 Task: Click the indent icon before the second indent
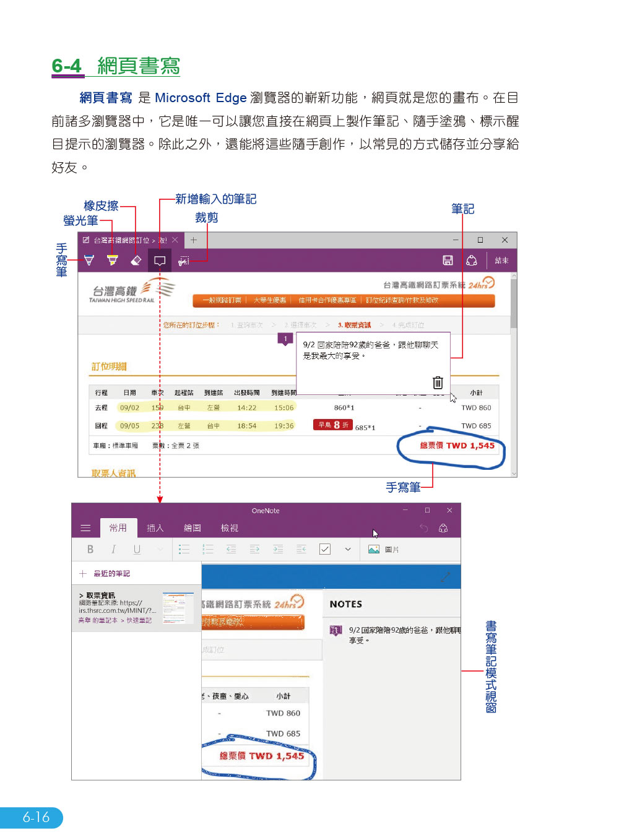[254, 549]
